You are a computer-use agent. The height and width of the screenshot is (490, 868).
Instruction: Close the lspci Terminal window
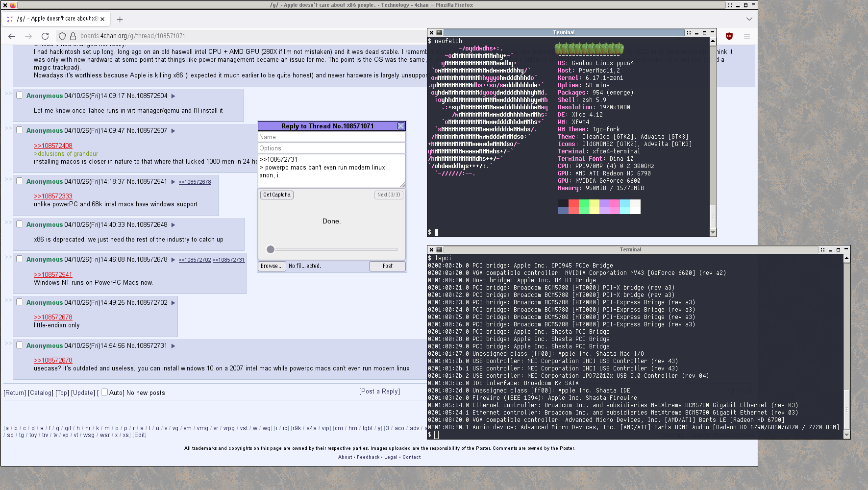[431, 250]
